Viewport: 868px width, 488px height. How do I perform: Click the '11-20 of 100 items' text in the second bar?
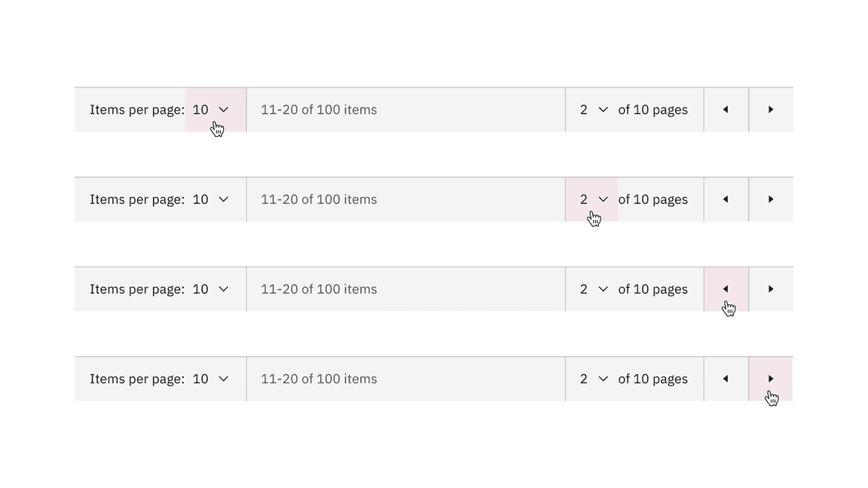tap(318, 199)
